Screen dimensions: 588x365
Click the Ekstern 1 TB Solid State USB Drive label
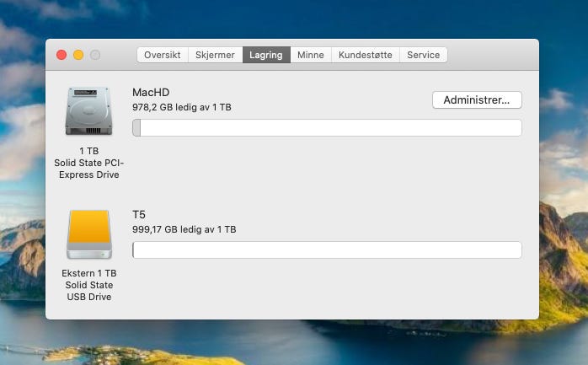(x=89, y=285)
